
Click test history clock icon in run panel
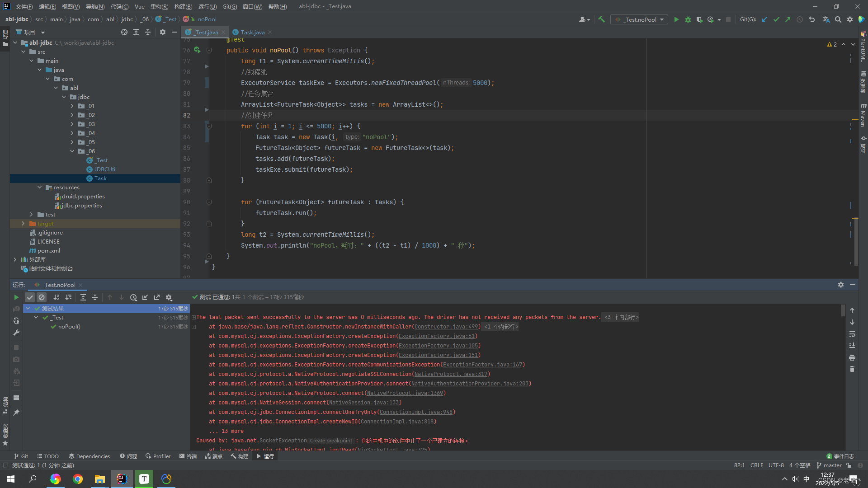point(133,297)
